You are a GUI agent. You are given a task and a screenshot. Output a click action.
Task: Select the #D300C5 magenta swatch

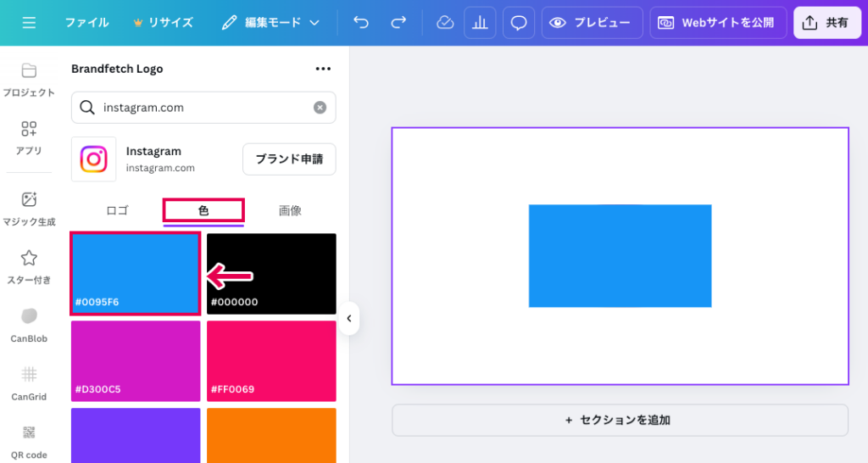click(x=136, y=361)
